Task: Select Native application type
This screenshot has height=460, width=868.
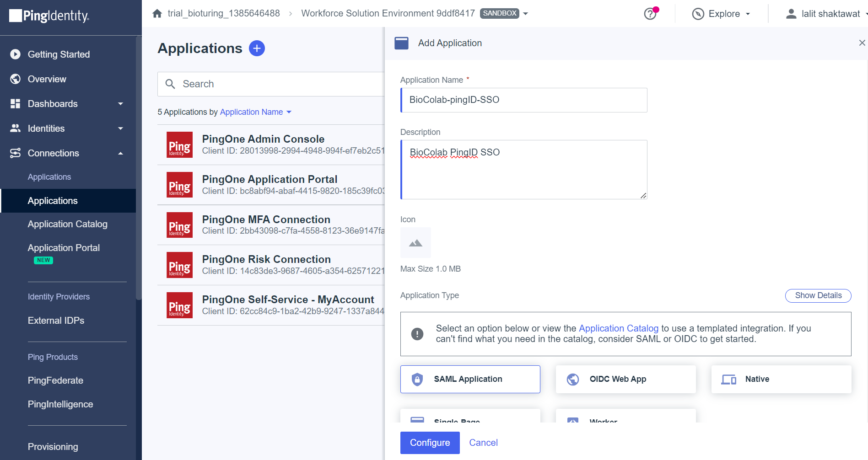Action: (781, 379)
